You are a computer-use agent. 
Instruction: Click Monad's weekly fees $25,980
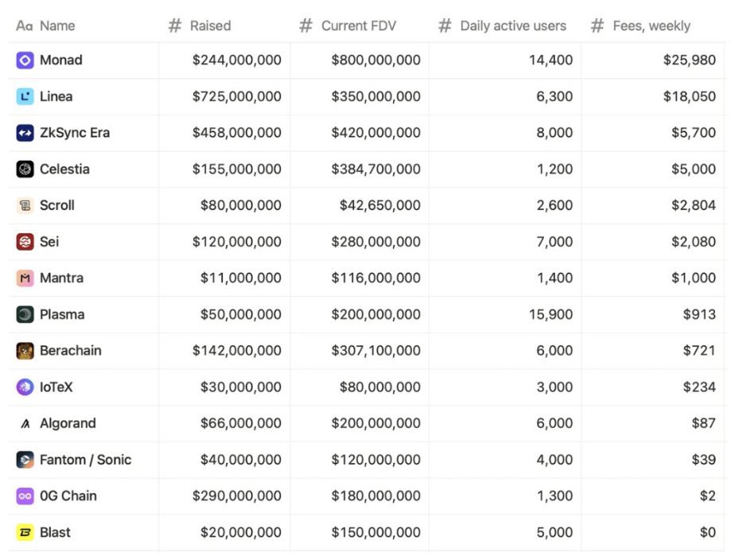pos(690,60)
